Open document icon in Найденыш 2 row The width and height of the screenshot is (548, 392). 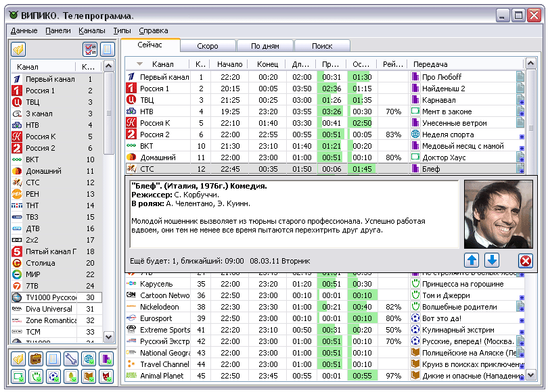click(520, 88)
